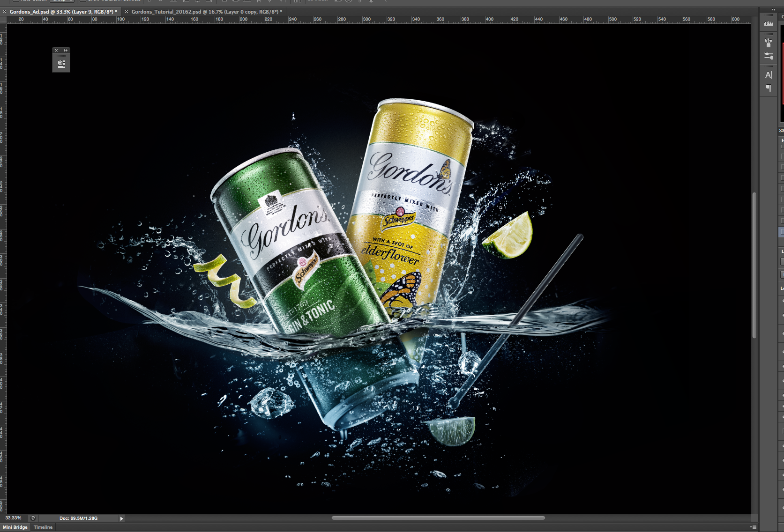
Task: Open the status bar info arrow menu
Action: [122, 518]
